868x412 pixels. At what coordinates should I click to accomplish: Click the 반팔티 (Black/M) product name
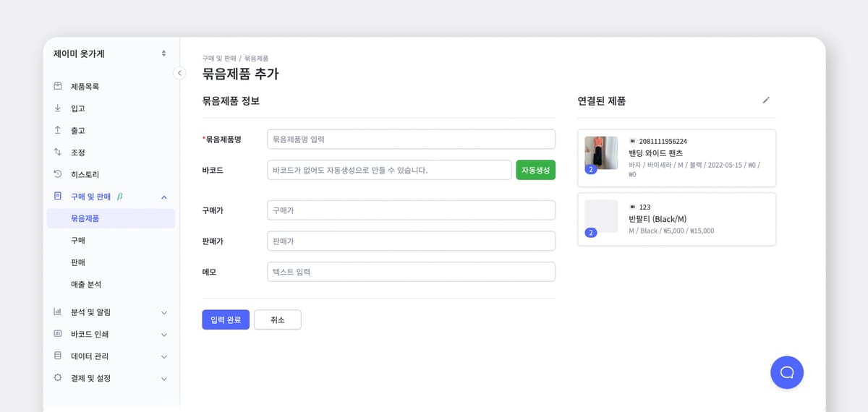click(x=658, y=219)
